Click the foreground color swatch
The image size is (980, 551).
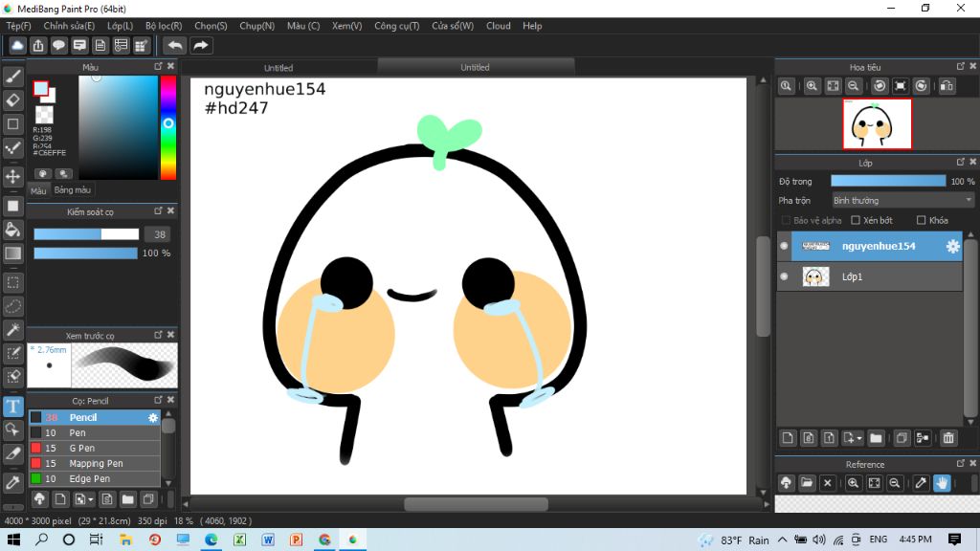click(40, 89)
